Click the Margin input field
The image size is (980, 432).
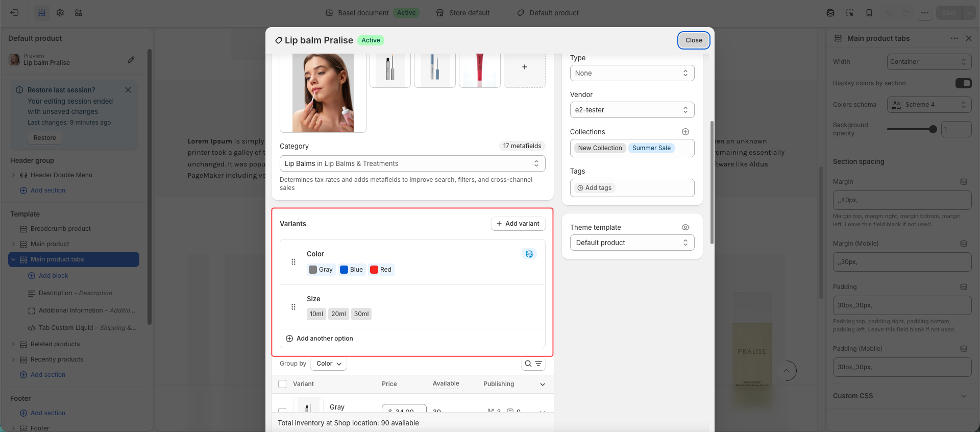pos(902,200)
